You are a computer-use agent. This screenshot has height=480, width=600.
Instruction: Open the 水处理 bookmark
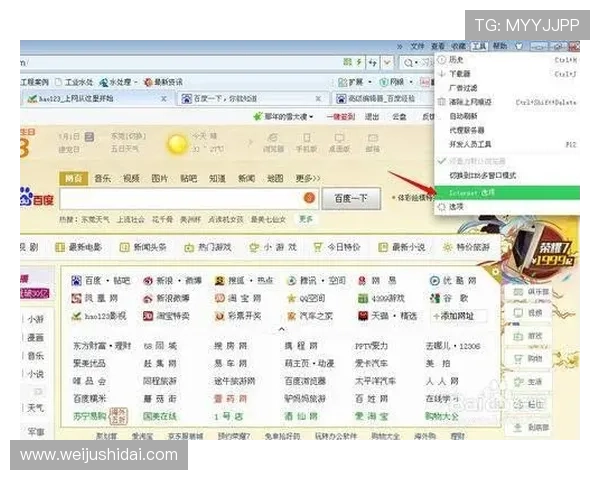118,82
